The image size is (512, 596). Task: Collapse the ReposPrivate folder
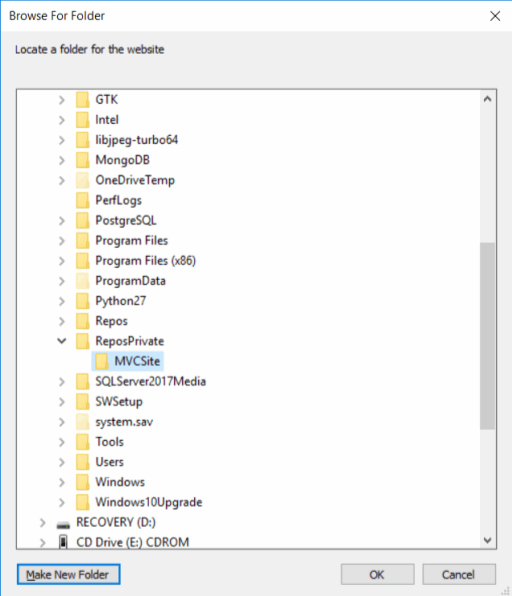62,341
